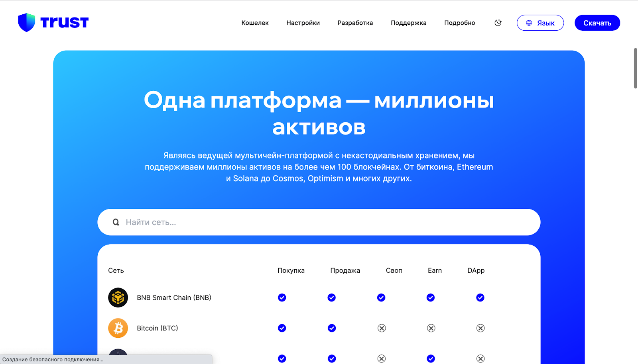Click BNB Earn checkmark icon
The height and width of the screenshot is (364, 638).
(x=431, y=297)
